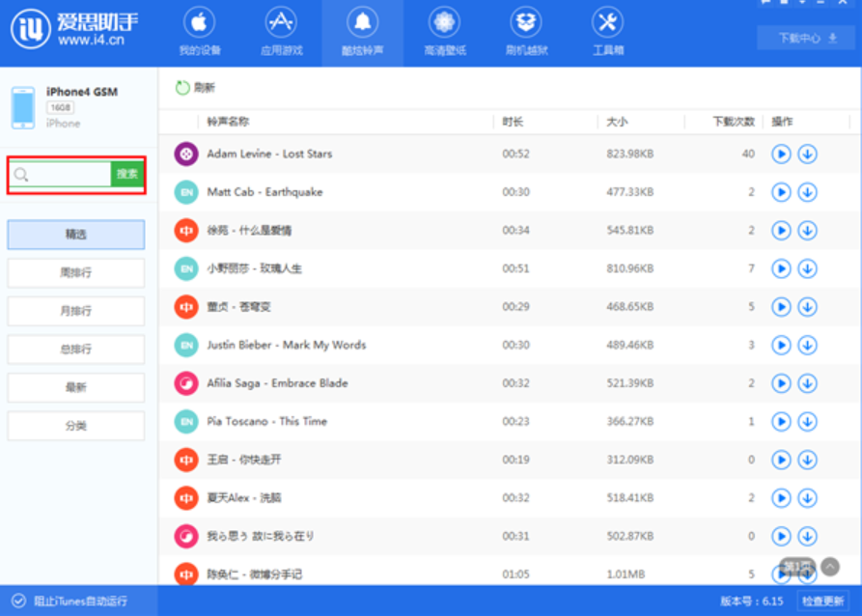
Task: Toggle 阻止iTunes自动运行 checkbox
Action: (19, 601)
